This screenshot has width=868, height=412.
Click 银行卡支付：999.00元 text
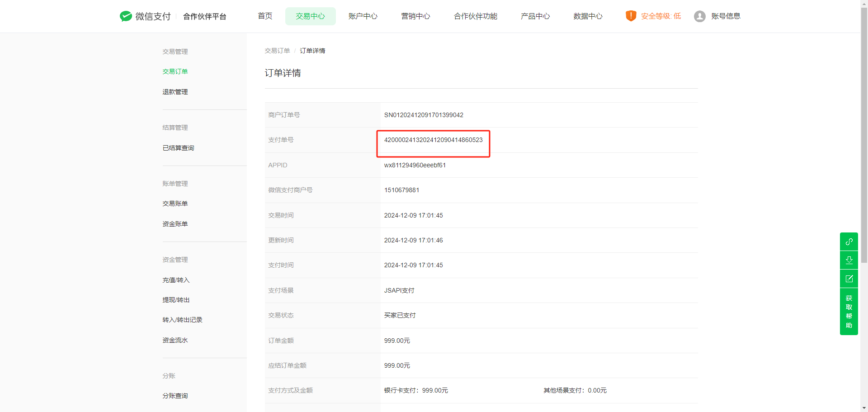[416, 390]
